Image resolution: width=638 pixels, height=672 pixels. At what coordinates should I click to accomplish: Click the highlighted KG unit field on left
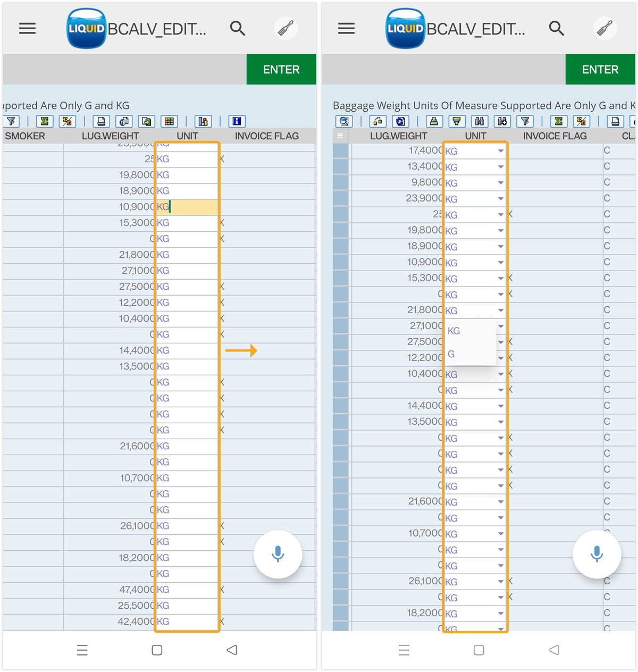pyautogui.click(x=186, y=207)
